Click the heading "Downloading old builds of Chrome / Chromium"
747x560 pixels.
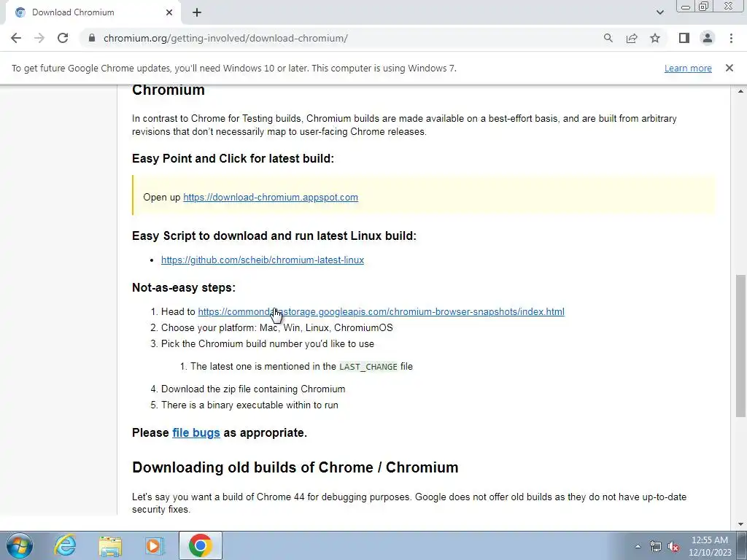[295, 467]
